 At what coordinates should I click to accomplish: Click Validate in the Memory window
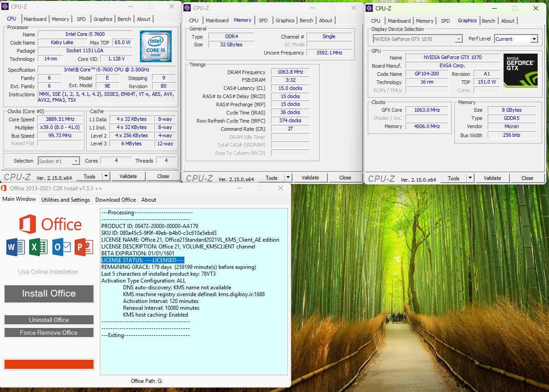pos(310,178)
